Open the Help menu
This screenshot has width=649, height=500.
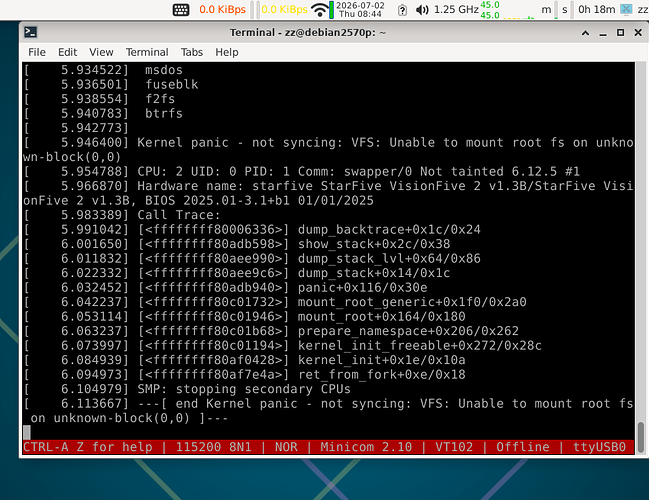click(x=226, y=52)
